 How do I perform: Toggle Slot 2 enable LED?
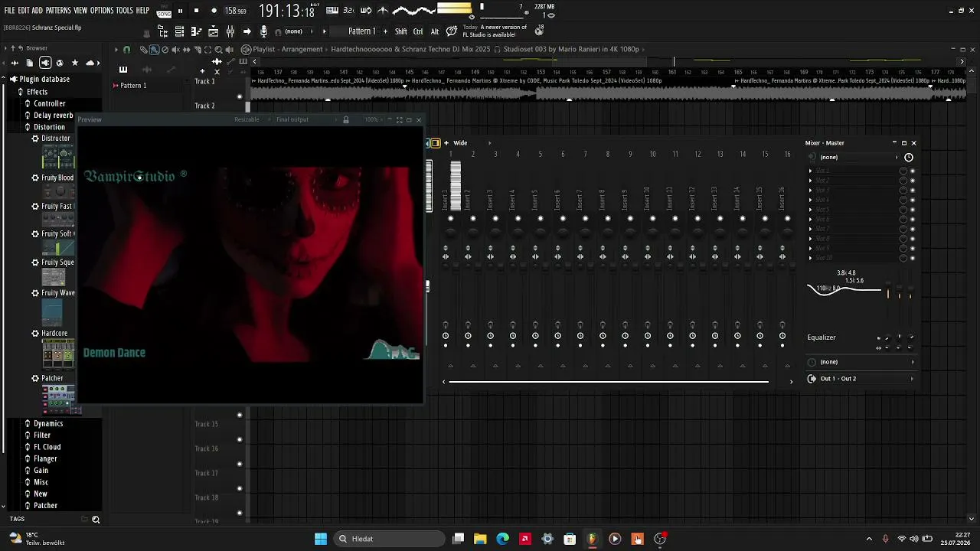pyautogui.click(x=912, y=181)
